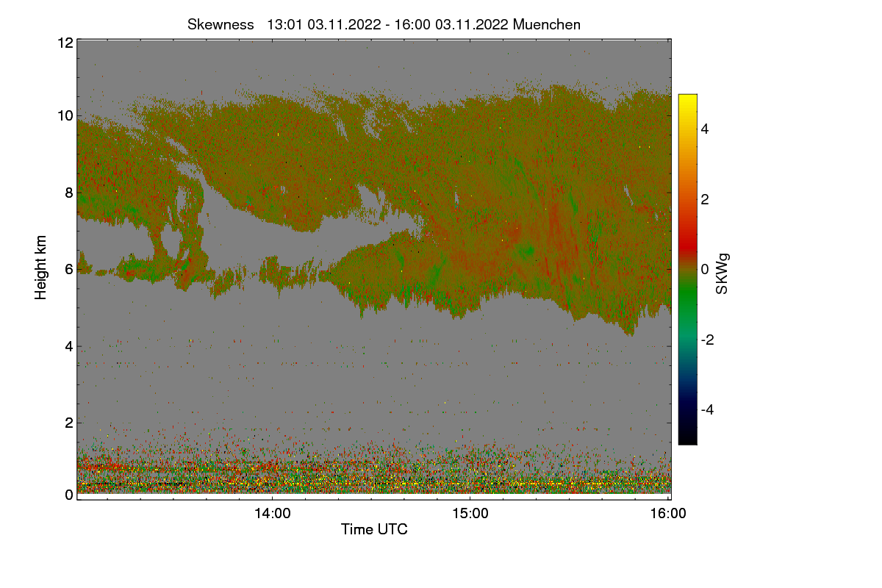Screen dimensions: 882x588
Task: Select the 6 height axis label
Action: (x=68, y=269)
